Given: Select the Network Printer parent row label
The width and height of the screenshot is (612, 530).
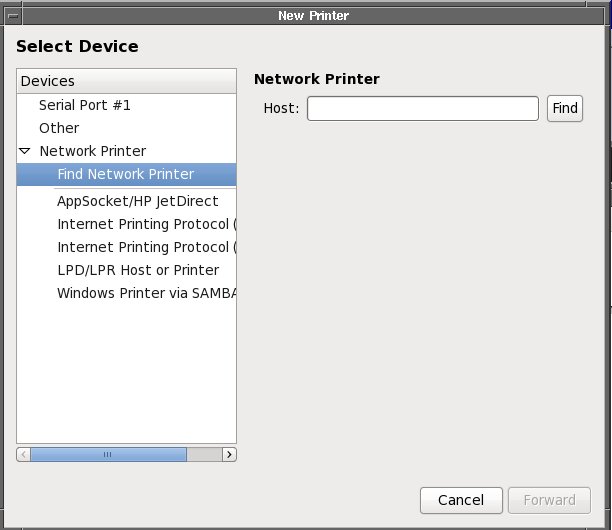Looking at the screenshot, I should click(92, 151).
